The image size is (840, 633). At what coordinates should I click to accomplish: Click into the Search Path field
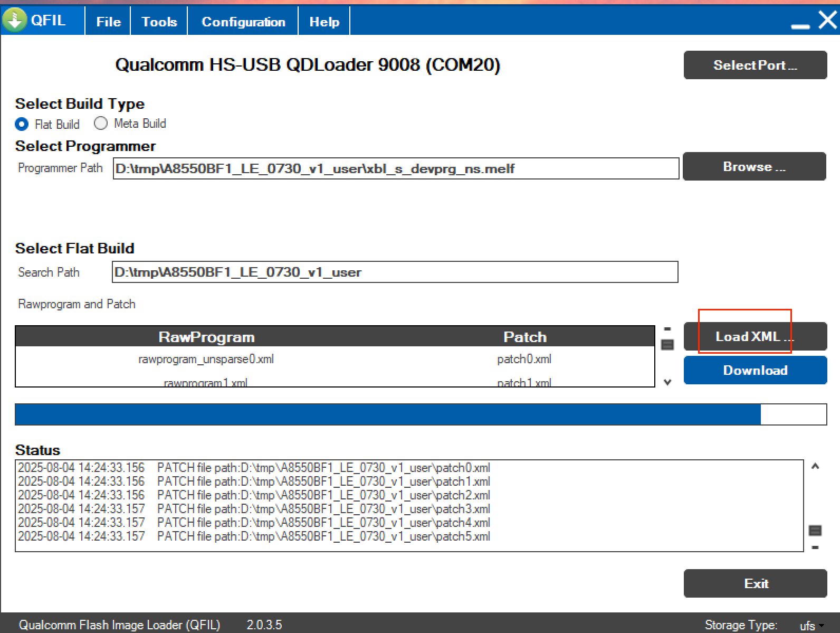pos(395,272)
